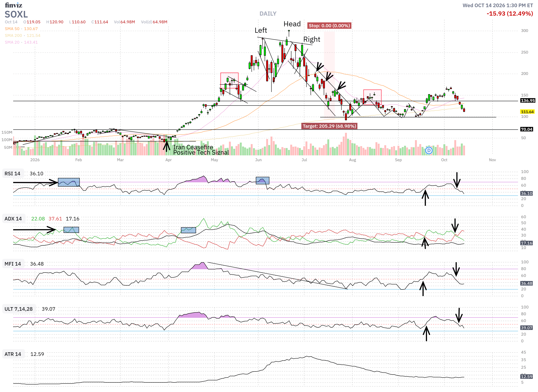This screenshot has width=538, height=392.
Task: Click the RSI 14 indicator label
Action: pyautogui.click(x=13, y=174)
